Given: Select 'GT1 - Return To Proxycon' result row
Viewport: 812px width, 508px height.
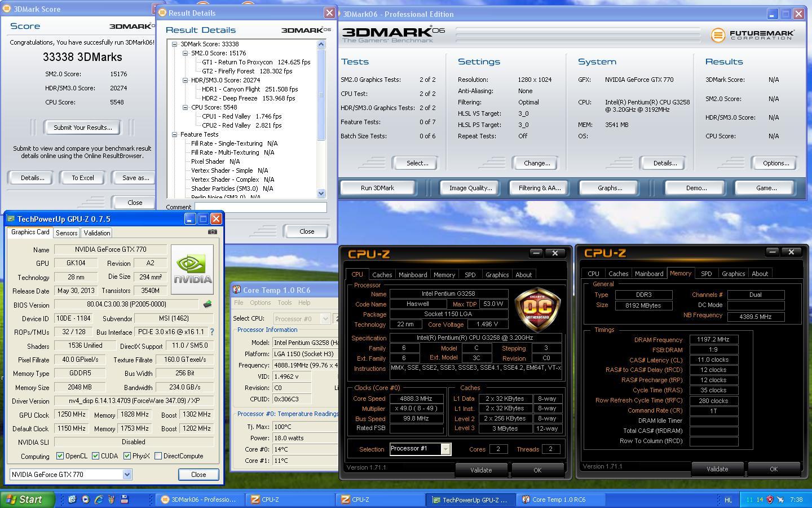Looking at the screenshot, I should [x=256, y=62].
